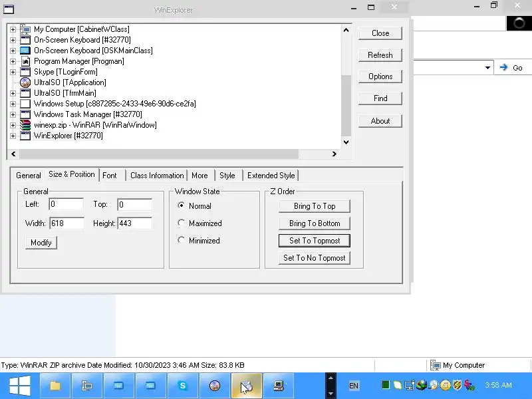
Task: Click the tree horizontal scroll-right arrow
Action: (334, 154)
